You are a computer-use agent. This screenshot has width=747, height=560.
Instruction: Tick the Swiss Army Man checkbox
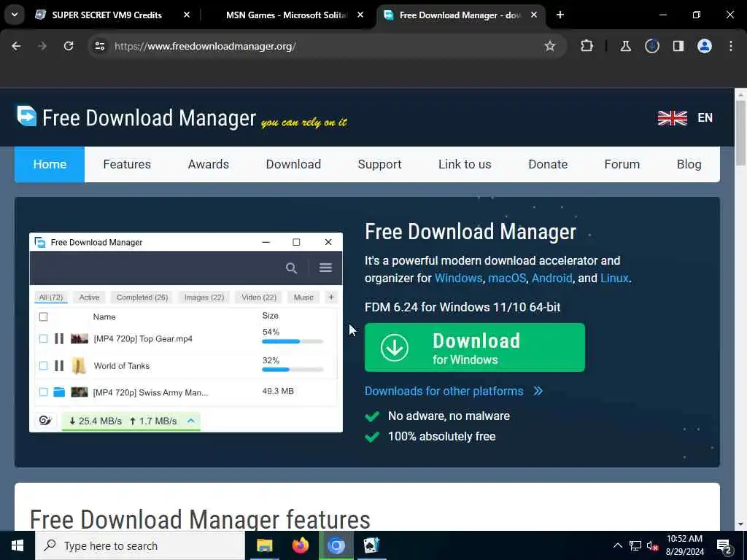tap(43, 392)
